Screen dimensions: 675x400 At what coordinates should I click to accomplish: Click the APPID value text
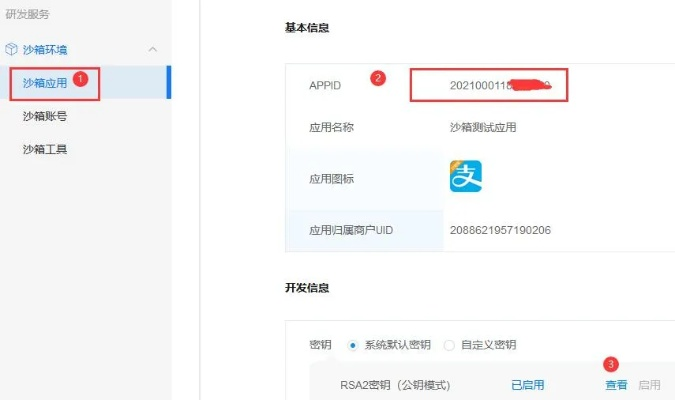tap(500, 85)
